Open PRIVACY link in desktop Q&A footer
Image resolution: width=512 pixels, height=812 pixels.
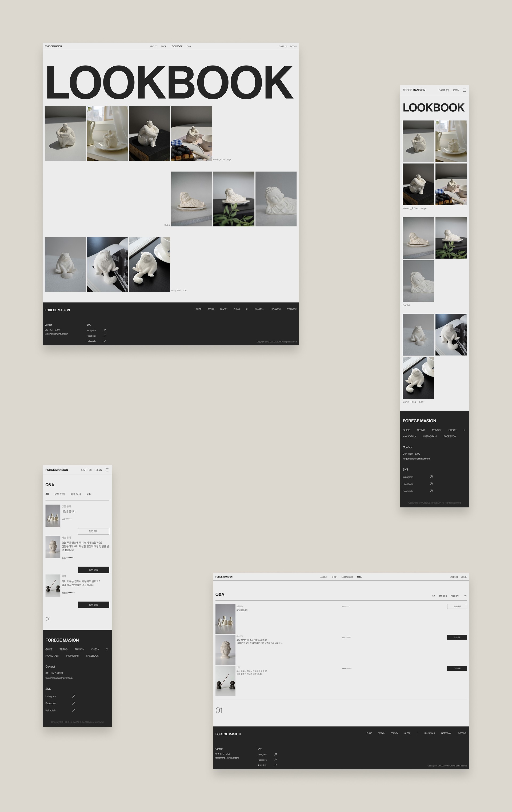click(x=394, y=733)
